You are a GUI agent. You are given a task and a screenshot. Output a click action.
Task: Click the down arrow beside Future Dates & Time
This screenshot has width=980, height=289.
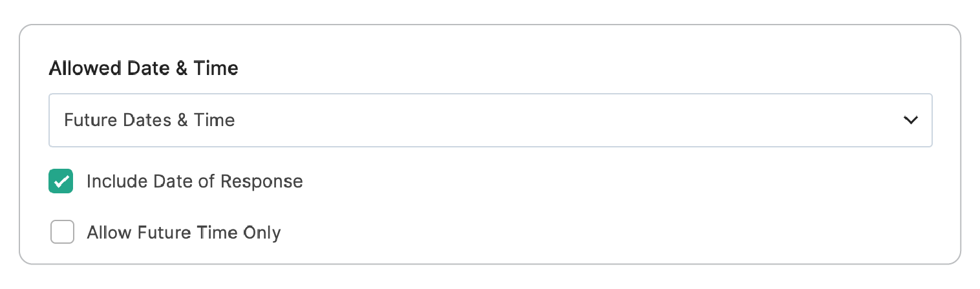911,120
